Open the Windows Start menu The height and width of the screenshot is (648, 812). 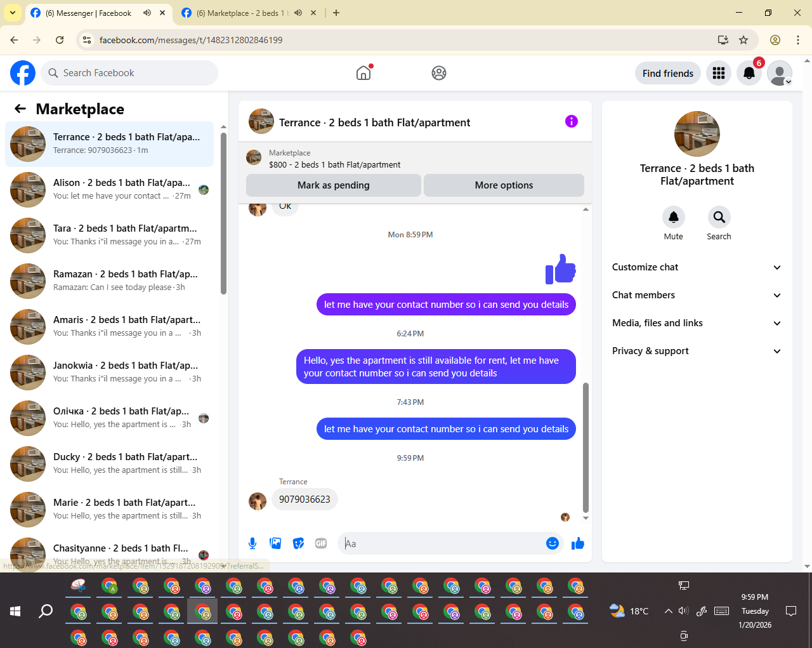click(15, 611)
